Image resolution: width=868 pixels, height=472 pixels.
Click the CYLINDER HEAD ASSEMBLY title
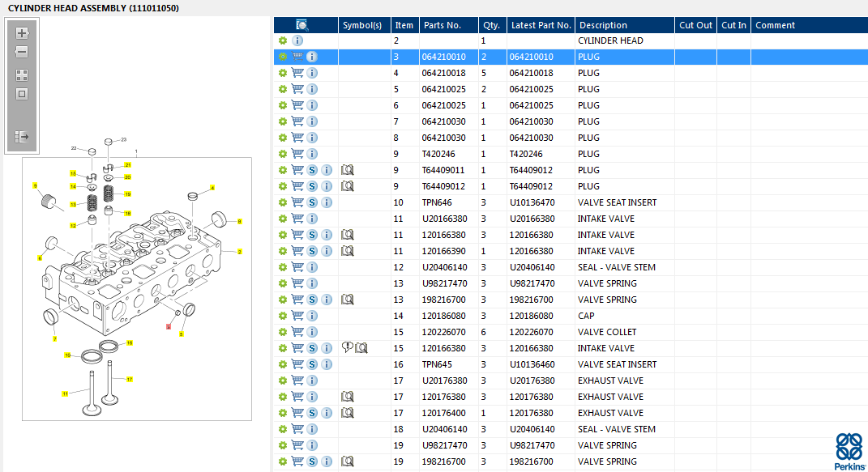93,8
